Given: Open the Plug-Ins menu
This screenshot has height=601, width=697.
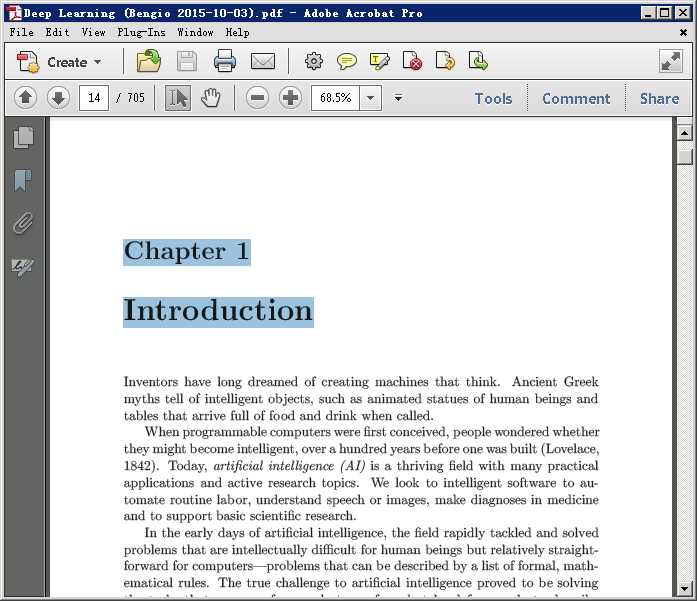Looking at the screenshot, I should pos(141,32).
